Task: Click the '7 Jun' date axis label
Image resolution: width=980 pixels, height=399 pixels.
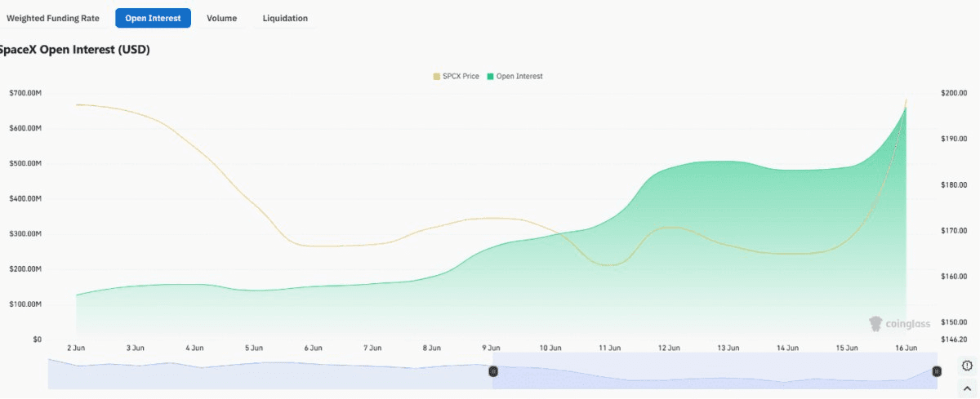Action: (372, 348)
